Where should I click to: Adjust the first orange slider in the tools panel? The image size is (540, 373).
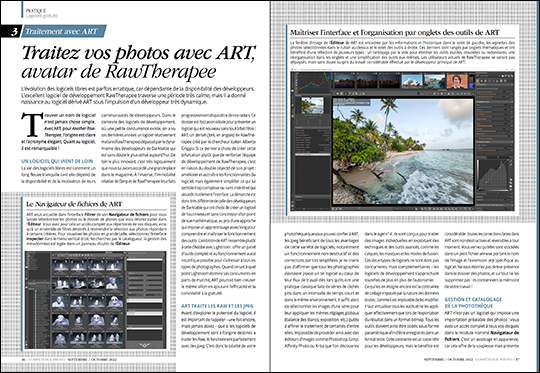pos(487,94)
